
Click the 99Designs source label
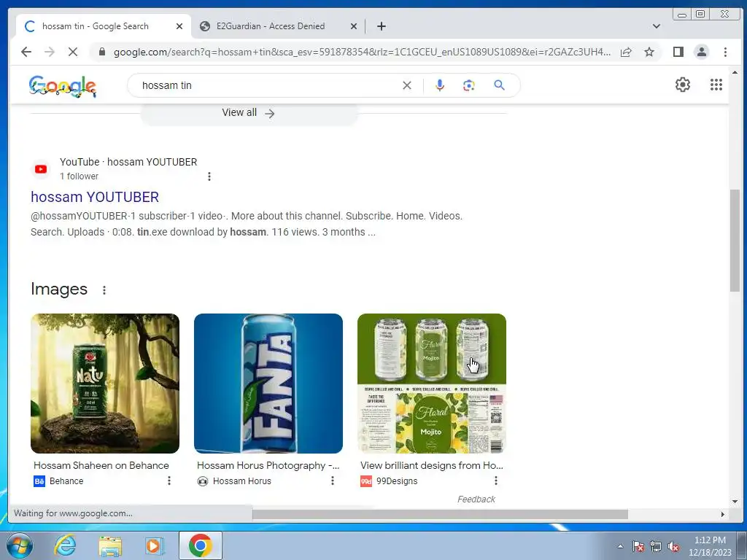point(396,481)
